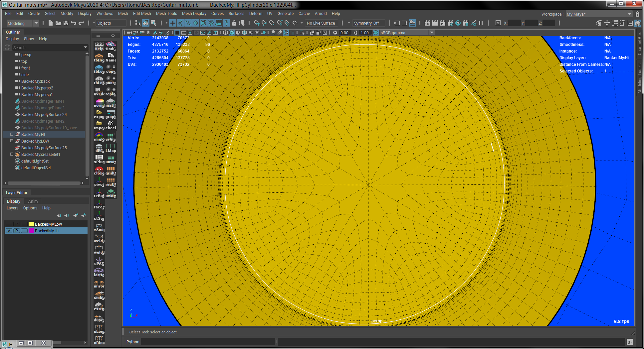Image resolution: width=644 pixels, height=349 pixels.
Task: Click the Undo arrow icon
Action: coord(73,23)
